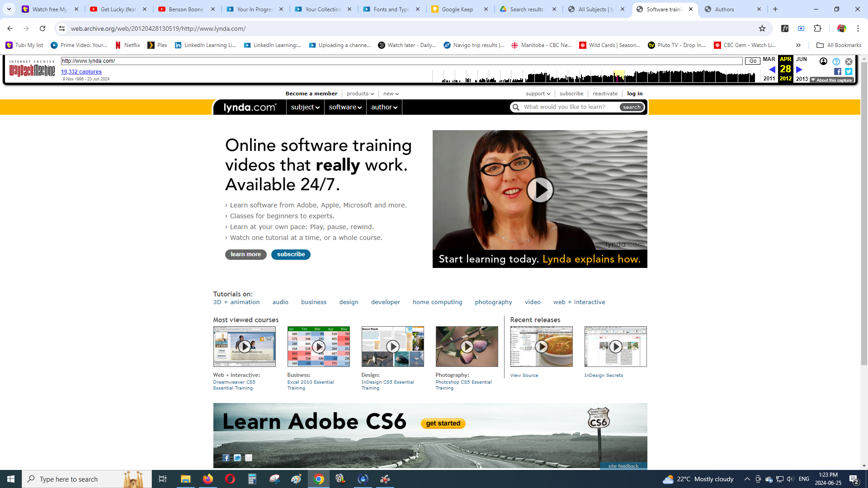Click Wayback Machine previous capture arrow

772,70
